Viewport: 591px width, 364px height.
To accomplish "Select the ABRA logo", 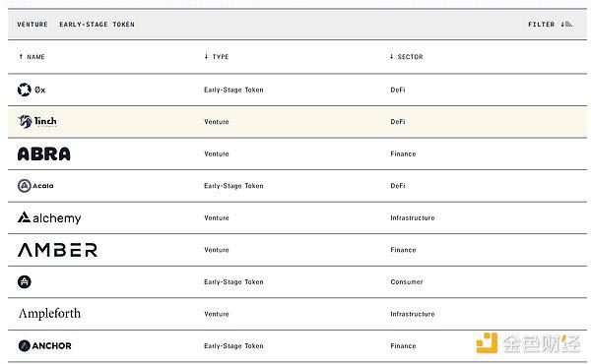I will coord(43,153).
